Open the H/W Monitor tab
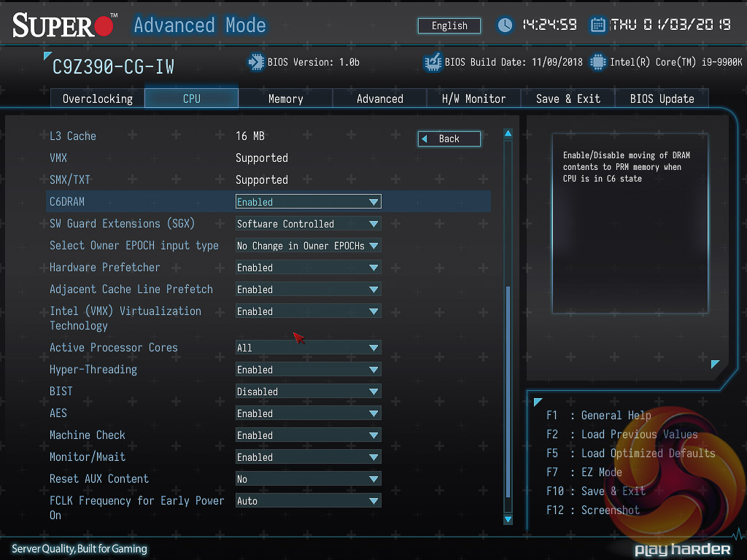Viewport: 747px width, 560px height. coord(473,98)
